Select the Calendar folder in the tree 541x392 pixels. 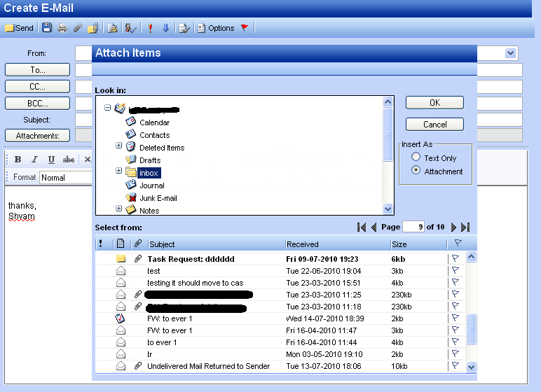(x=154, y=122)
